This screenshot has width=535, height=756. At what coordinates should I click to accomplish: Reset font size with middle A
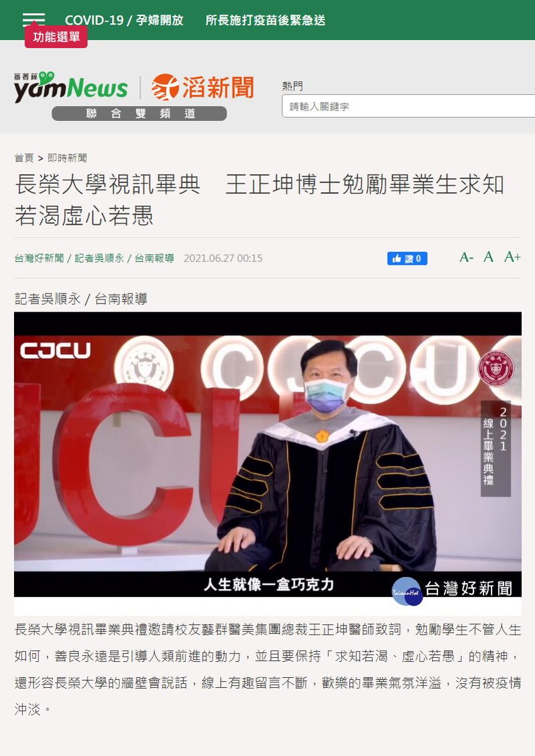(488, 257)
